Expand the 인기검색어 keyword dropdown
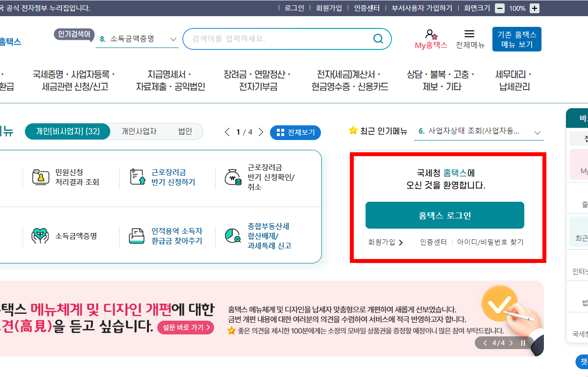This screenshot has width=588, height=377. 173,39
